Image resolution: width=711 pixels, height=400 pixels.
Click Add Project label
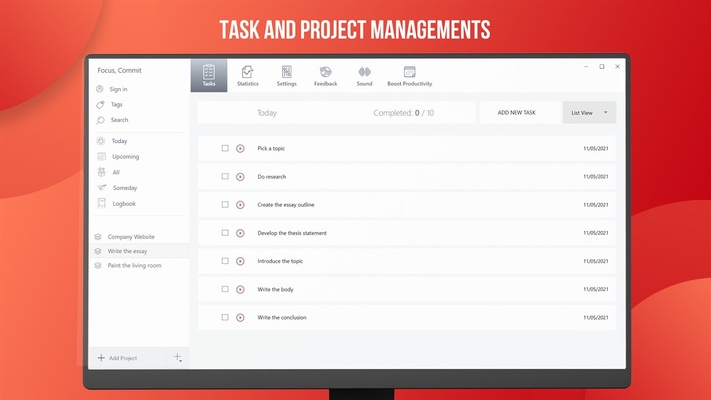123,358
